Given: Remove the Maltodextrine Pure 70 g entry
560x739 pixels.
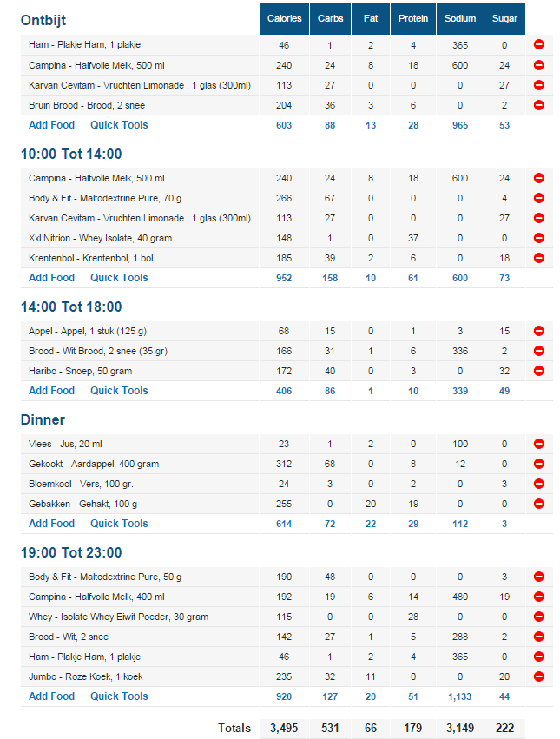Looking at the screenshot, I should [538, 198].
